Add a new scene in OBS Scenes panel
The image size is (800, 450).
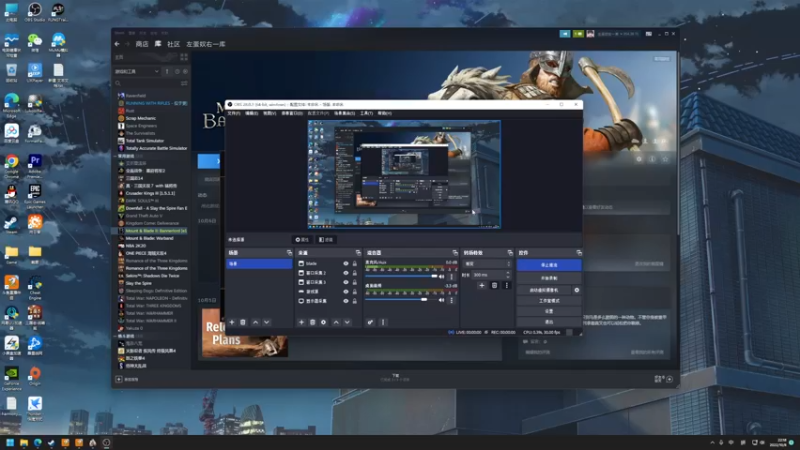[232, 322]
